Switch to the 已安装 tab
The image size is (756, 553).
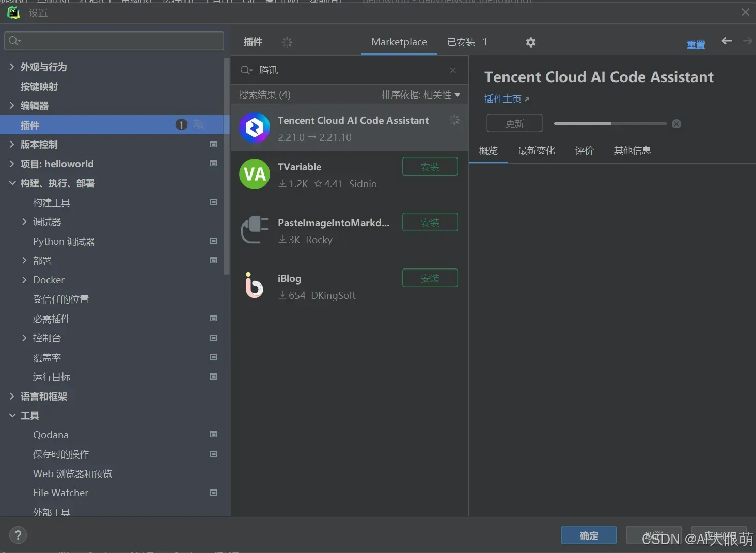pos(467,42)
